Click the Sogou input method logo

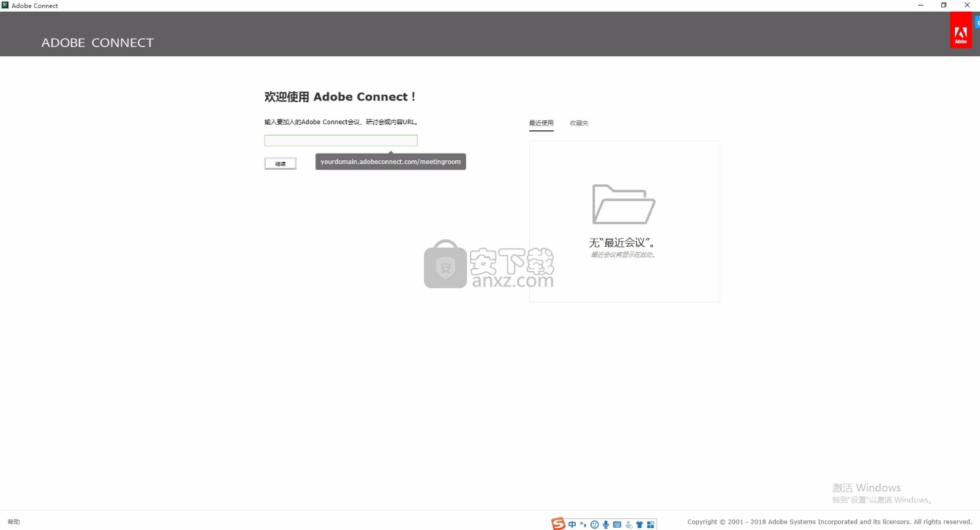(558, 523)
